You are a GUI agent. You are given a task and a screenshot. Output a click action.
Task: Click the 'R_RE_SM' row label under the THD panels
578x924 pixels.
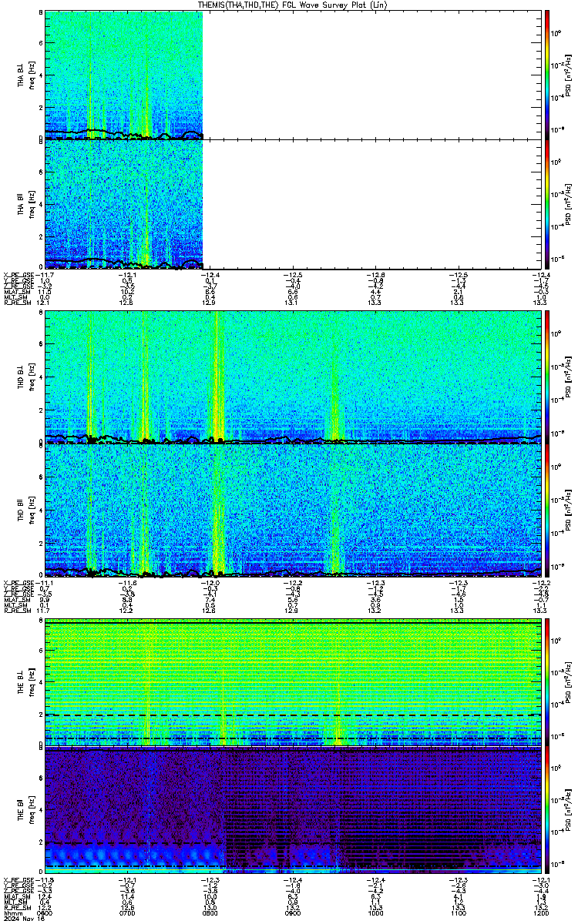(x=17, y=611)
